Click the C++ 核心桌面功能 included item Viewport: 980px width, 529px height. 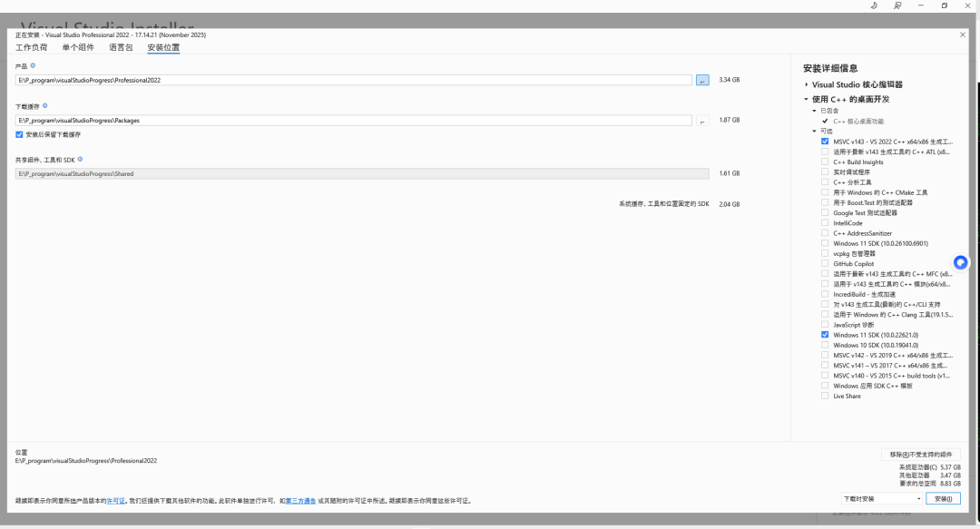click(x=858, y=122)
